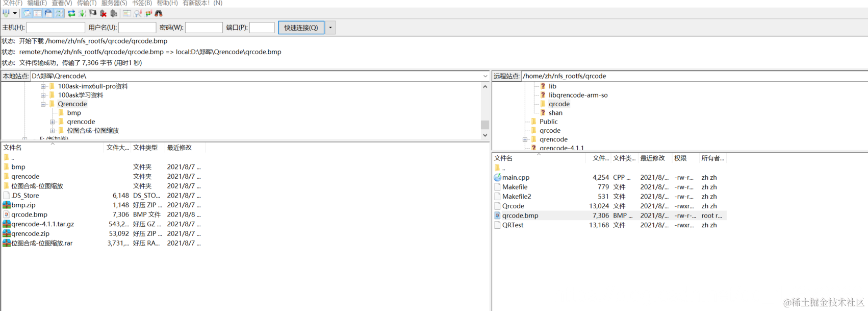Screen dimensions: 868x311
Task: Click question-mark folder icon beside lib
Action: pyautogui.click(x=543, y=86)
